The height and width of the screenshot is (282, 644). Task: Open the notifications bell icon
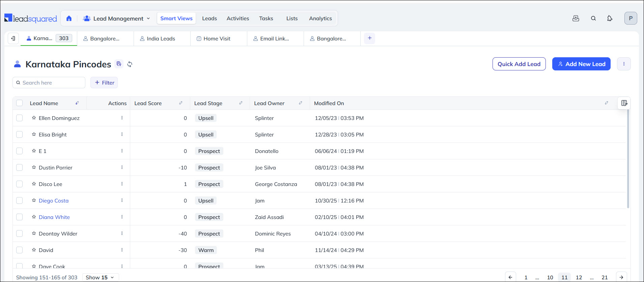(x=610, y=19)
